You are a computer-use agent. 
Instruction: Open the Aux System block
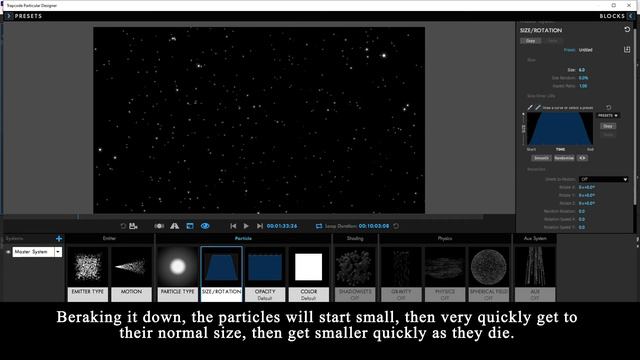[x=535, y=274]
